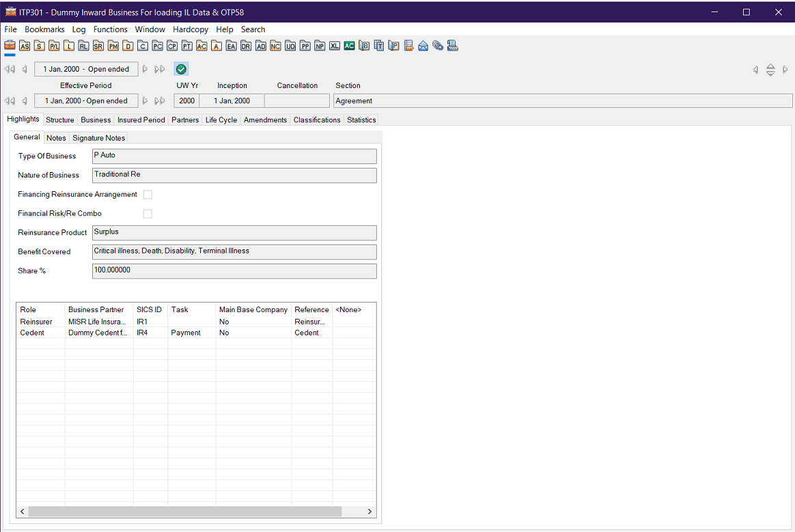Click the green AC toolbar icon
Screen dimensions: 795x532
[x=349, y=45]
